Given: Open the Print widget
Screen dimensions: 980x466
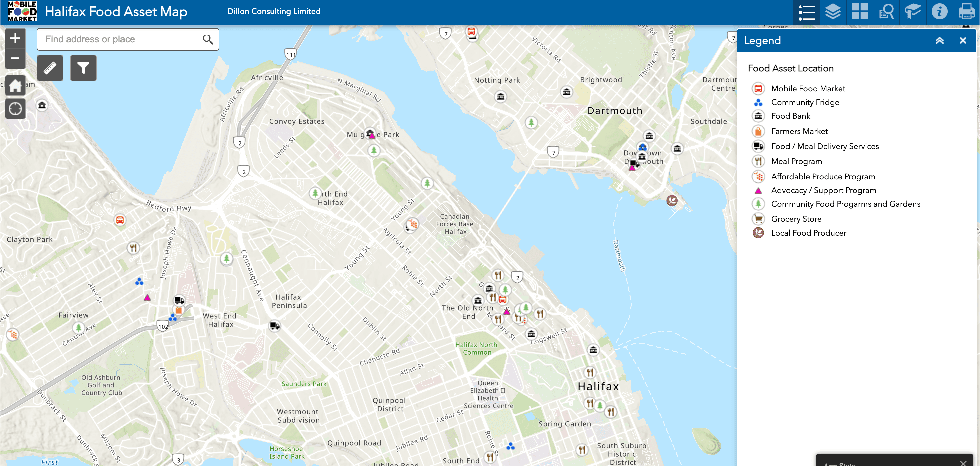Looking at the screenshot, I should point(966,12).
